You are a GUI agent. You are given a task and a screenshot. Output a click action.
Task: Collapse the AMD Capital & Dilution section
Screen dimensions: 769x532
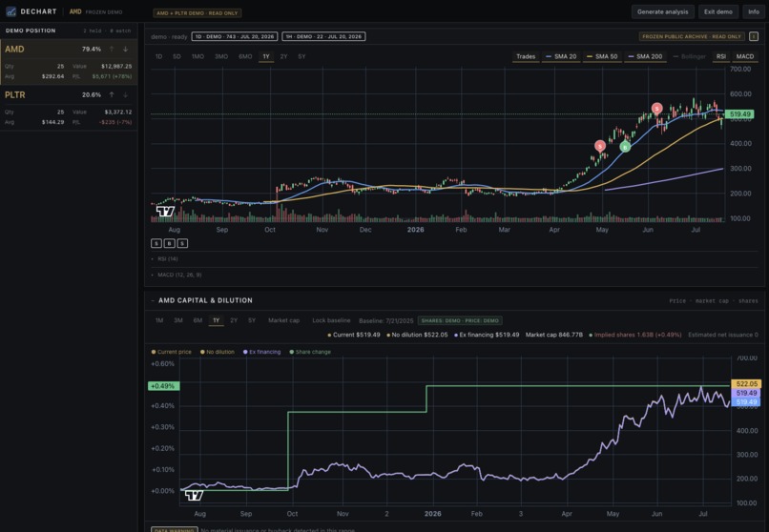click(153, 300)
